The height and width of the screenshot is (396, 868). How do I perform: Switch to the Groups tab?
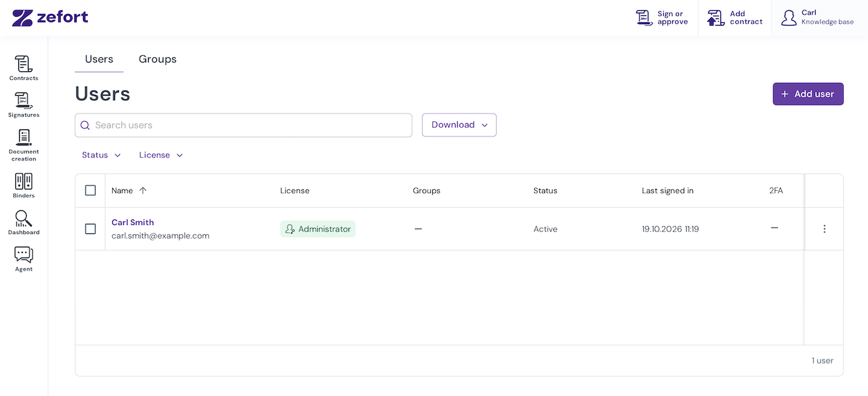tap(158, 59)
